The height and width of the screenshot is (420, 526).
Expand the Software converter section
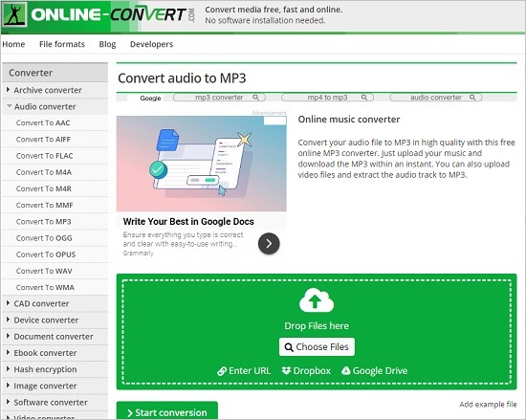[x=55, y=402]
